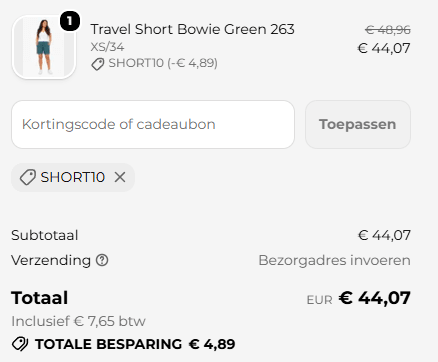Image resolution: width=438 pixels, height=362 pixels.
Task: Click the bold Totaal amount € 44,07
Action: [374, 298]
